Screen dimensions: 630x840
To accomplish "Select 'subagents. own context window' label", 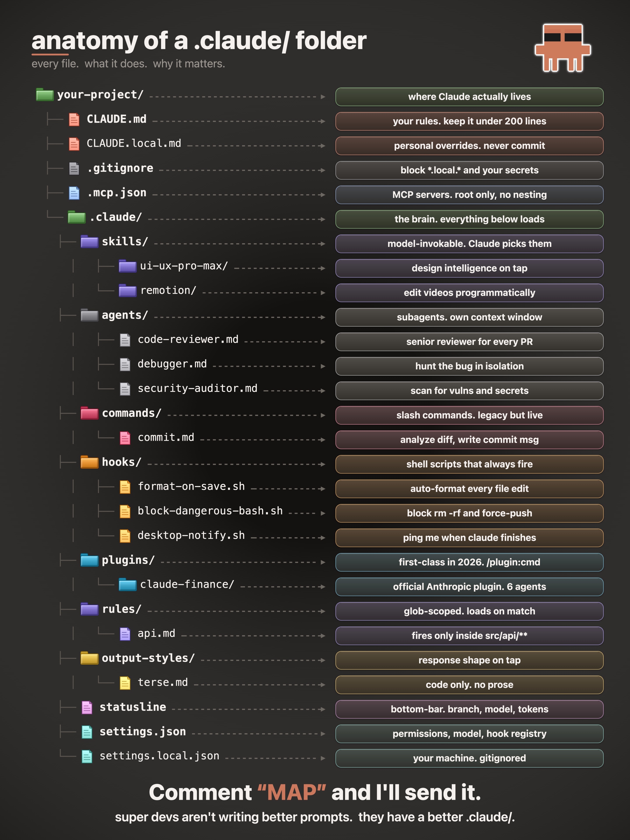I will pos(469,317).
